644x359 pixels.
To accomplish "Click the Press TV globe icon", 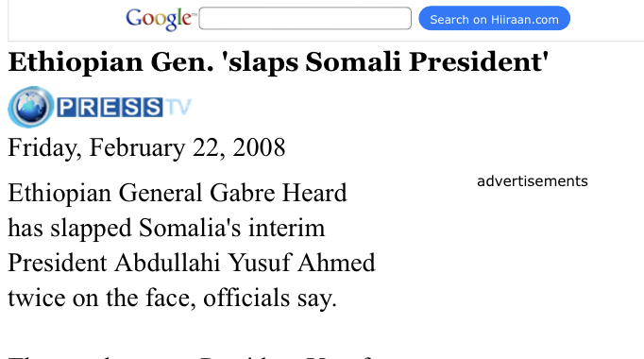I will (31, 107).
